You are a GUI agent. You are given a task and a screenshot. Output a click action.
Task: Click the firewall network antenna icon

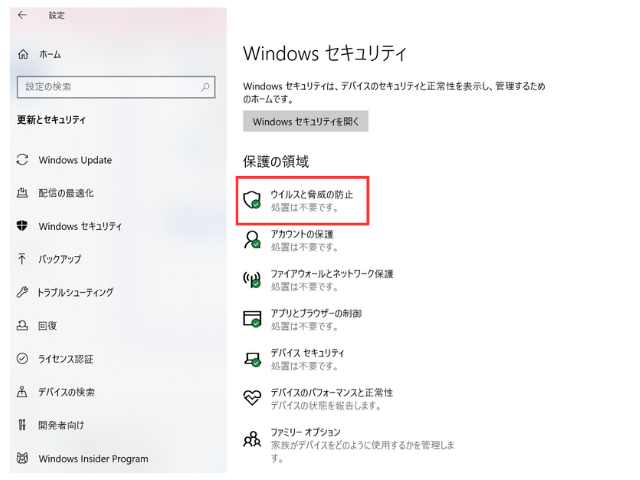(252, 279)
